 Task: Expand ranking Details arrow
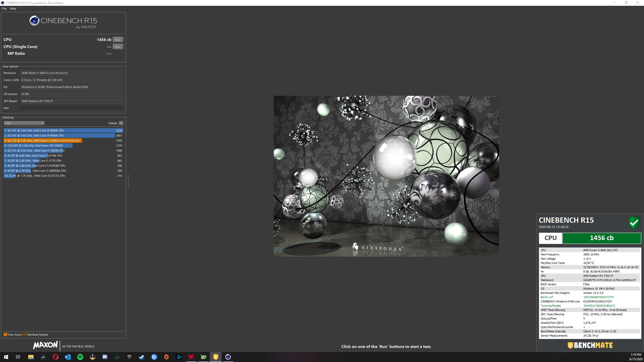click(x=121, y=123)
